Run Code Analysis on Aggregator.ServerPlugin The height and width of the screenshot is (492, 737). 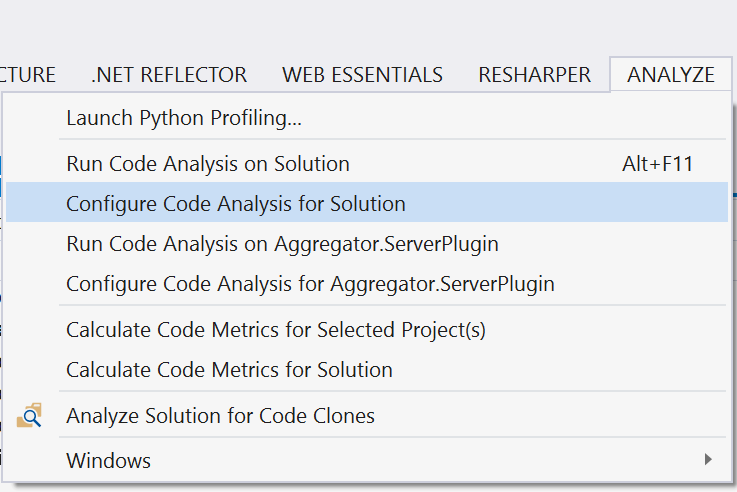pos(282,244)
